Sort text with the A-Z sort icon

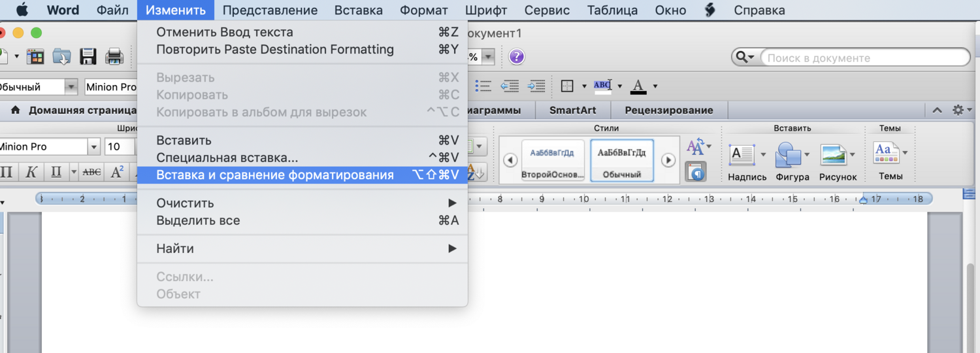pyautogui.click(x=478, y=173)
